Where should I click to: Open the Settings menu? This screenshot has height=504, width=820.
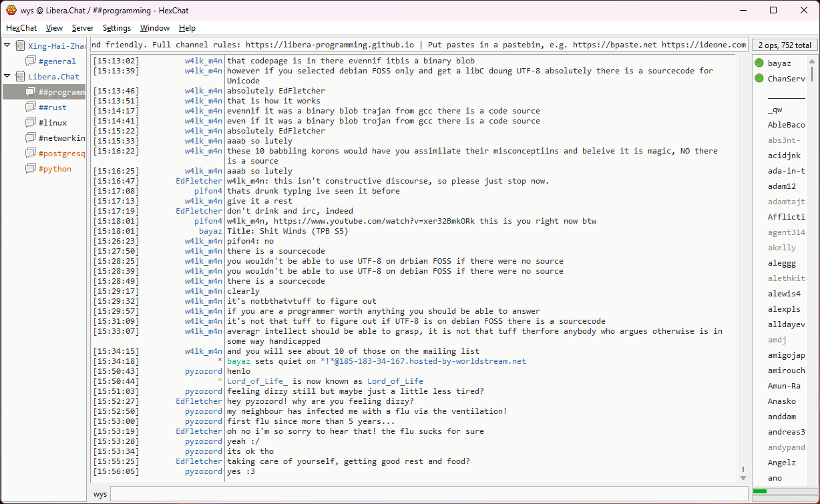coord(117,28)
